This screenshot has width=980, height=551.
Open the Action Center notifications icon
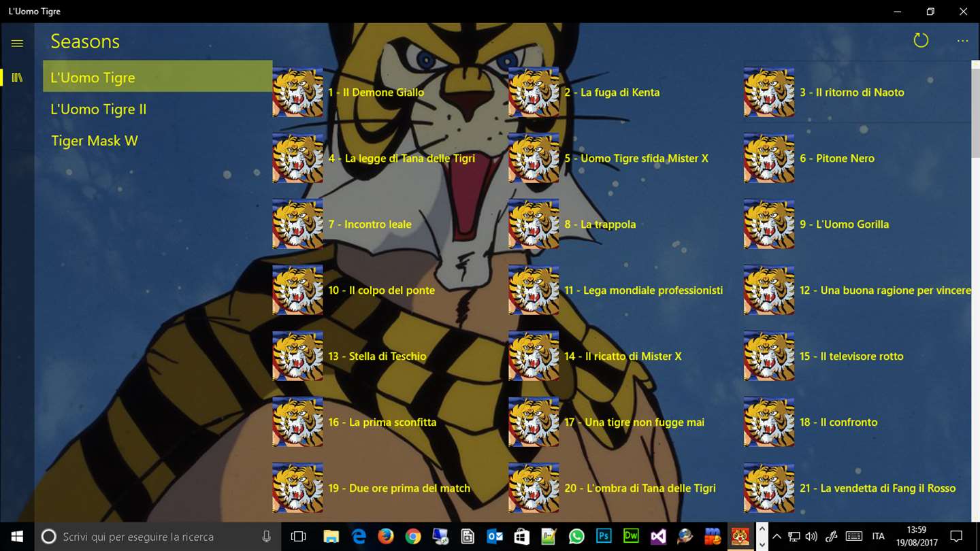956,537
